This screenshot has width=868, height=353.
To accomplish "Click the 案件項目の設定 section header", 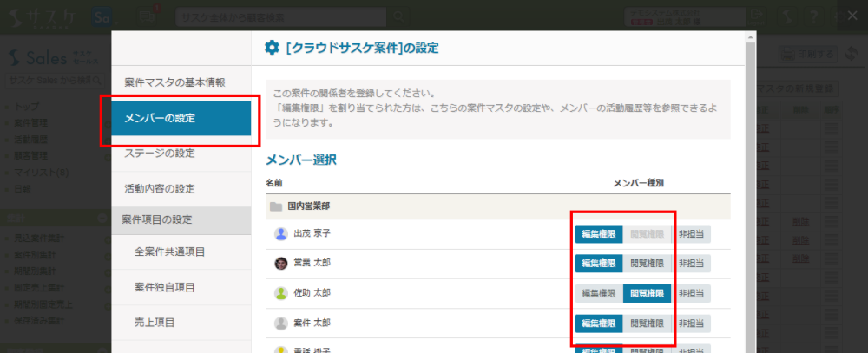I will (x=181, y=219).
